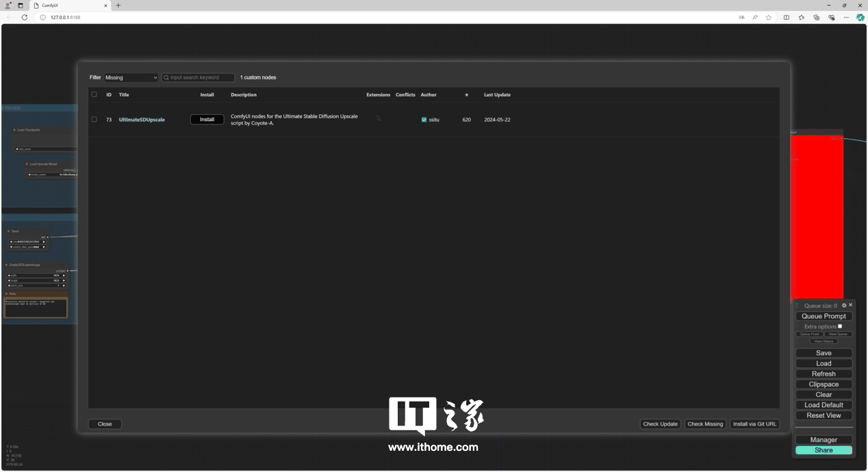This screenshot has height=472, width=868.
Task: Open a new browser tab
Action: [117, 5]
